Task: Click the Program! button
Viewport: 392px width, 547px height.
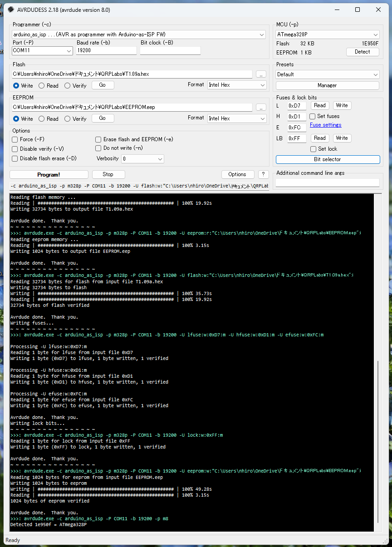Action: [x=49, y=175]
